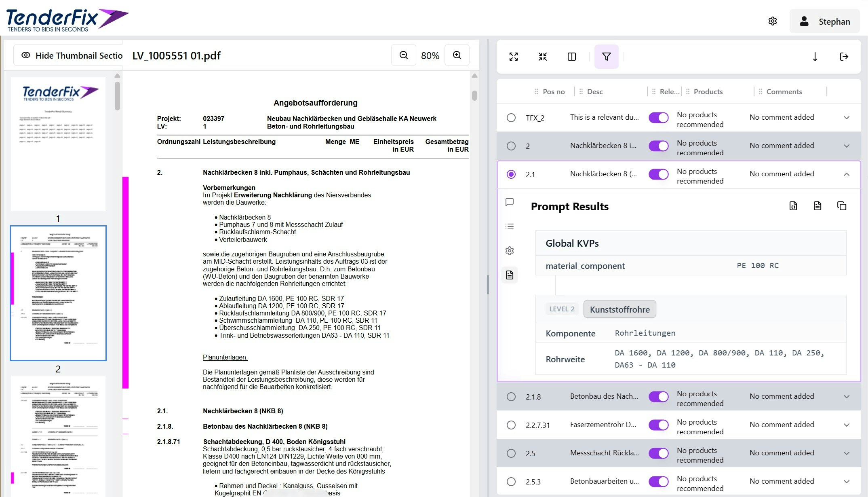This screenshot has width=868, height=497.
Task: Click the magenta highlight bar beside the PDF
Action: (x=125, y=282)
